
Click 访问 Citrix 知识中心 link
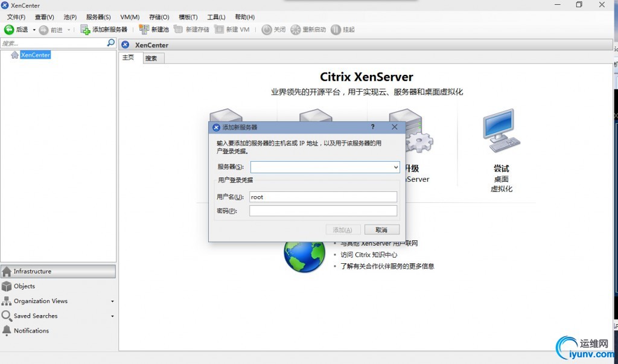click(x=369, y=255)
